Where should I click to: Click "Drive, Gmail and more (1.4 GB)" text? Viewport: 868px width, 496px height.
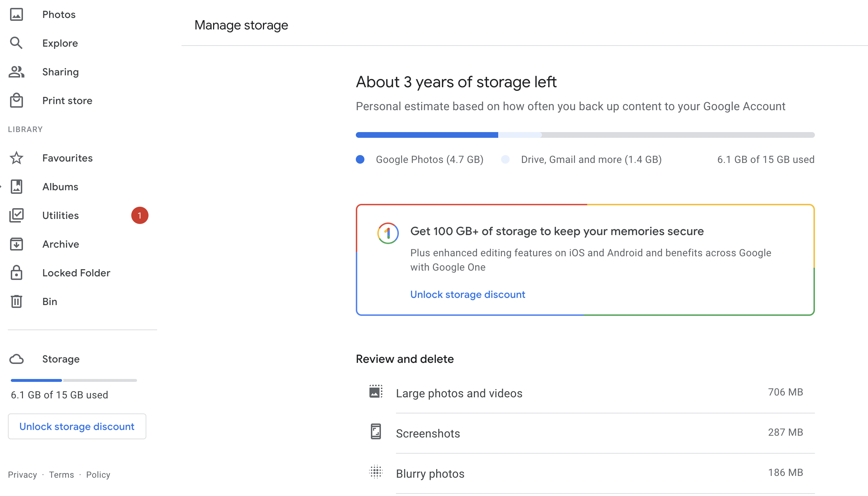[591, 159]
